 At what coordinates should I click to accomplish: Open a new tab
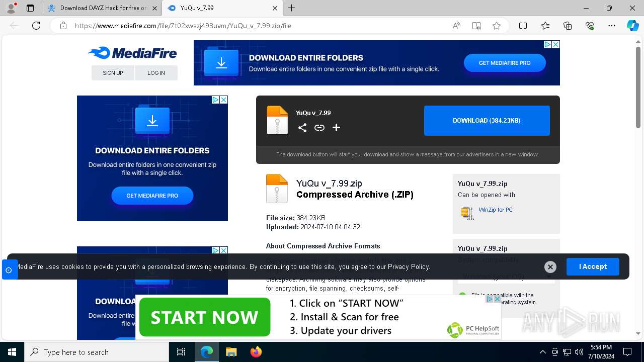[291, 8]
